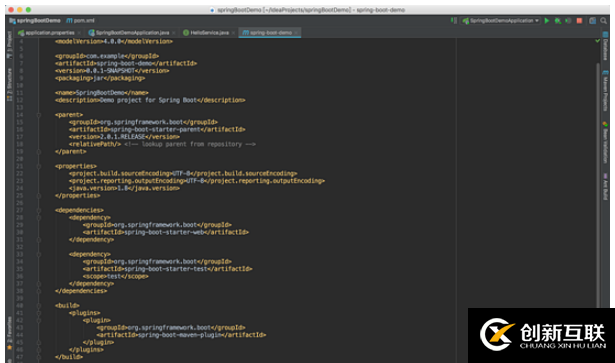Click springBootDemo breadcrumb in navigation bar
Image resolution: width=615 pixels, height=363 pixels.
click(35, 21)
